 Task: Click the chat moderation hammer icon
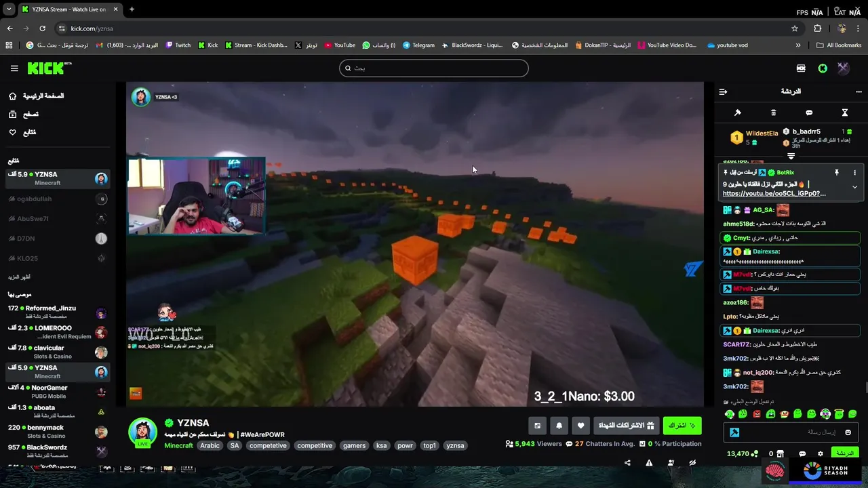point(738,113)
